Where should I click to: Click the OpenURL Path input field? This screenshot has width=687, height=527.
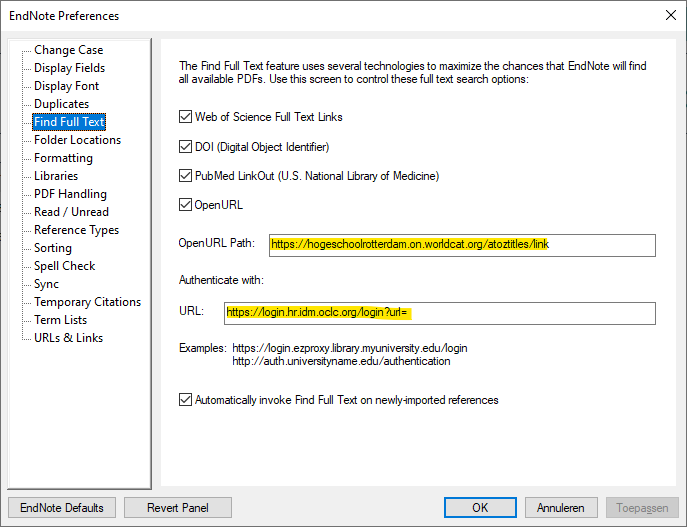pyautogui.click(x=460, y=244)
